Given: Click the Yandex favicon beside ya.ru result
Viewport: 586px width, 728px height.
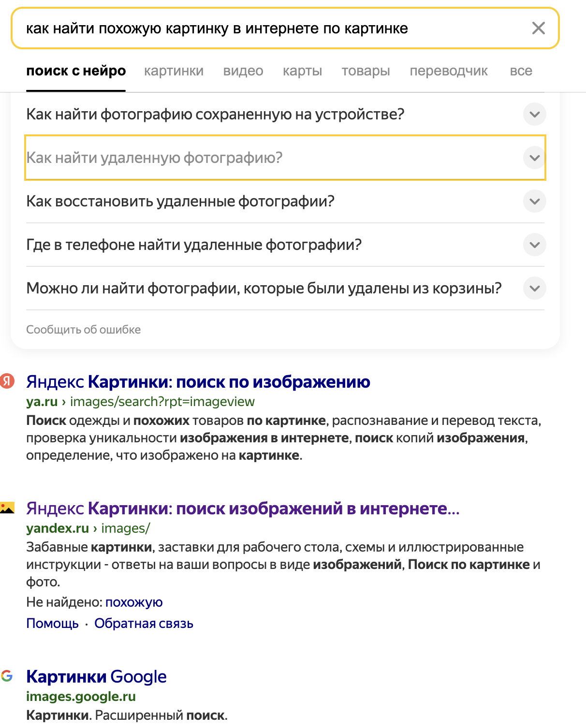Looking at the screenshot, I should tap(7, 381).
